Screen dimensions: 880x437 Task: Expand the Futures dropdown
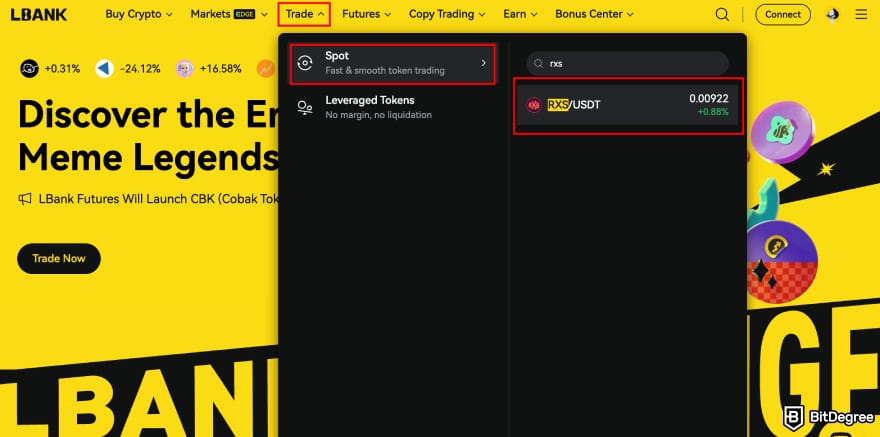366,15
